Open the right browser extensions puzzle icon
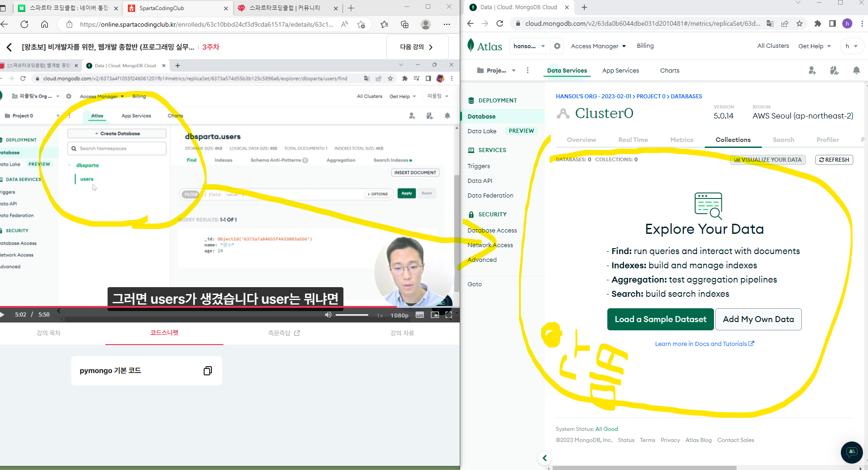The image size is (868, 470). (x=817, y=23)
